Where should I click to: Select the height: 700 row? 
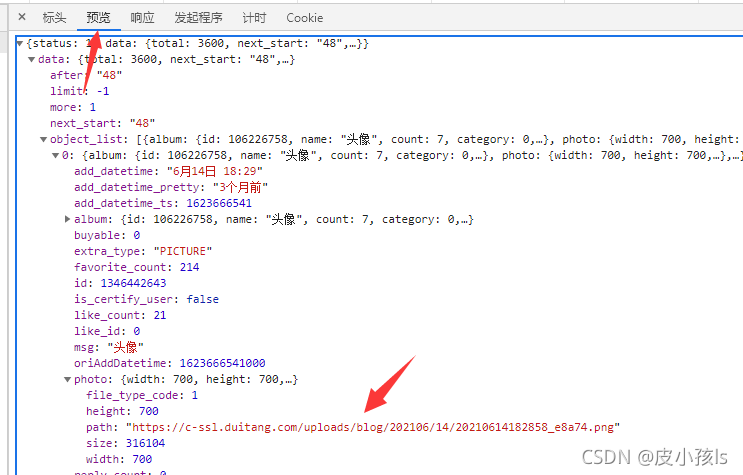click(x=122, y=411)
